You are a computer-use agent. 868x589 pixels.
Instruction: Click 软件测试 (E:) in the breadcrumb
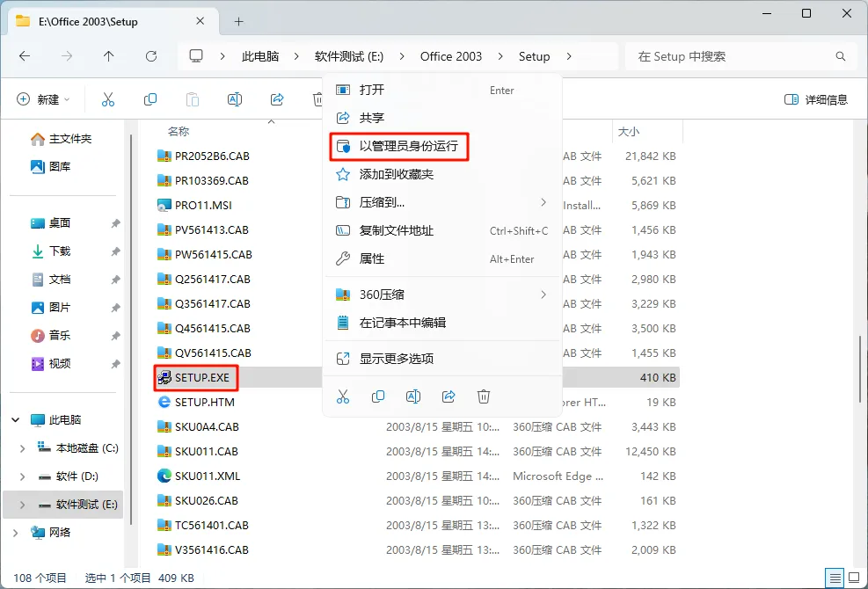(349, 56)
